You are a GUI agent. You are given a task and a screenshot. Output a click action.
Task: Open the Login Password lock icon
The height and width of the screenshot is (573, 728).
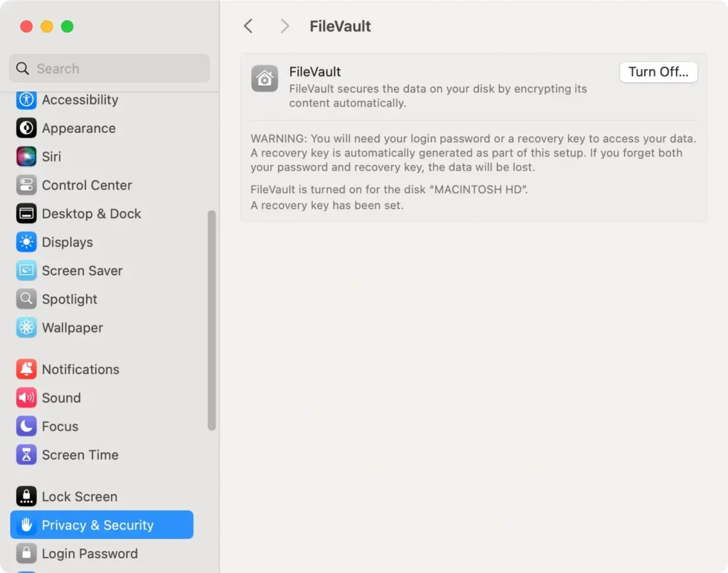coord(26,554)
